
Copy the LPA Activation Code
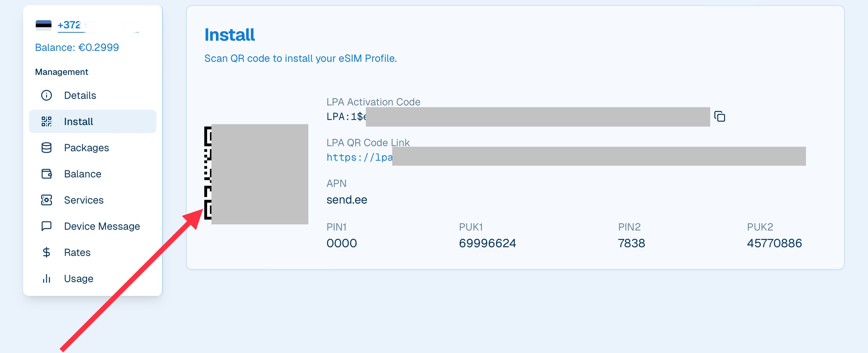pos(719,117)
